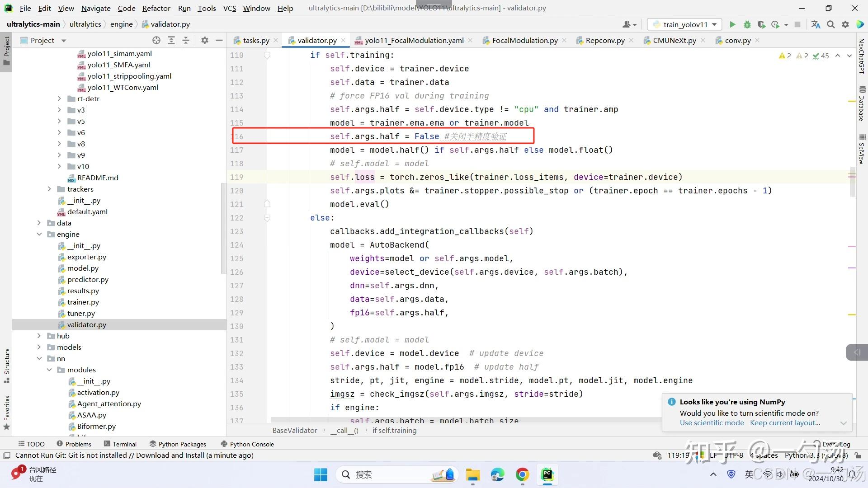The height and width of the screenshot is (488, 868).
Task: Open trainer.py in project tree
Action: 83,302
